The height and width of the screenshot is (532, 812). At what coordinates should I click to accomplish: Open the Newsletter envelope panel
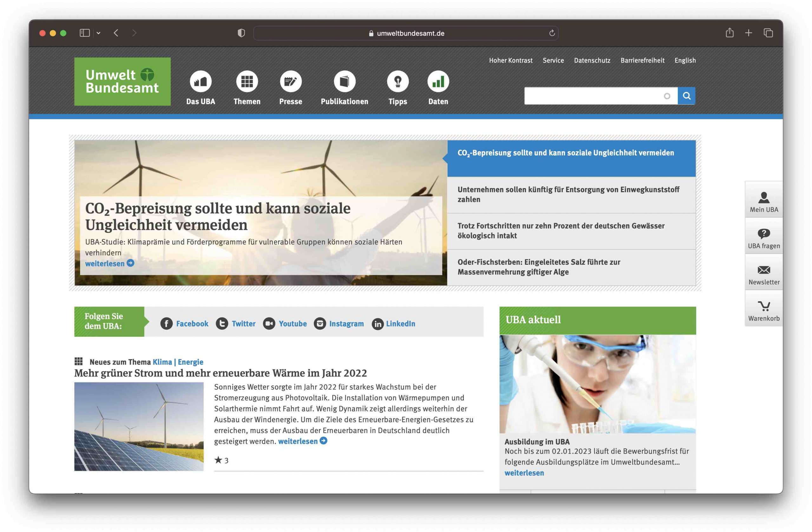click(x=763, y=274)
